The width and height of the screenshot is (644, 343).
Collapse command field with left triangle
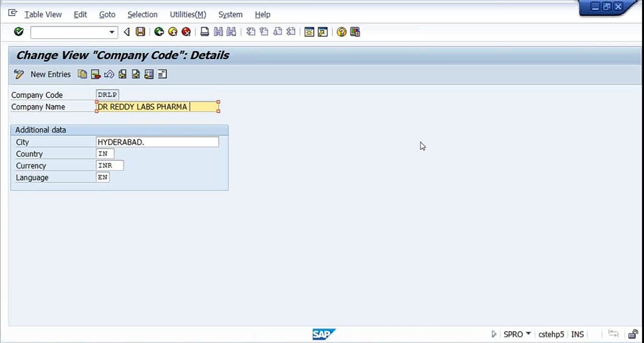[x=126, y=32]
